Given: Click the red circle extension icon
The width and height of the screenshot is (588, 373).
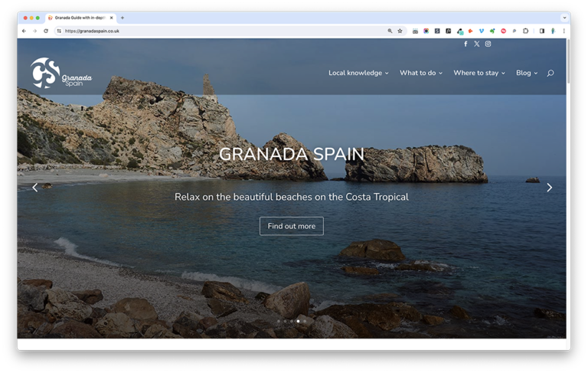Looking at the screenshot, I should [504, 31].
